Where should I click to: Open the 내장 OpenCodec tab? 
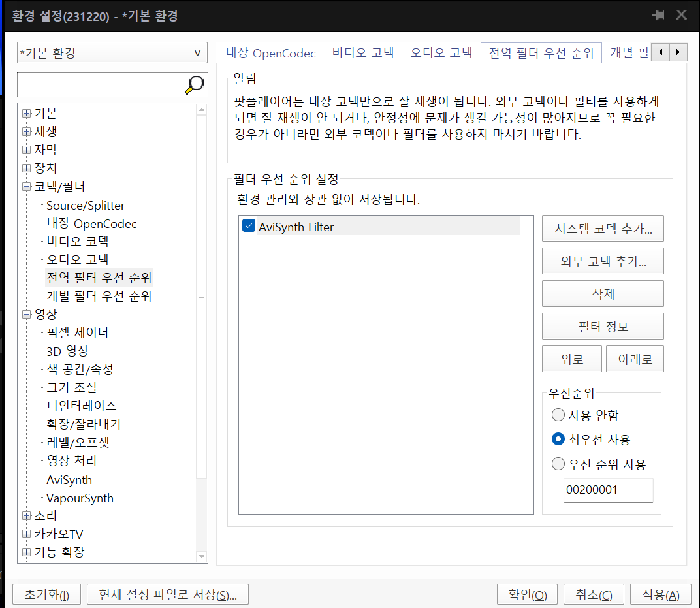click(270, 53)
